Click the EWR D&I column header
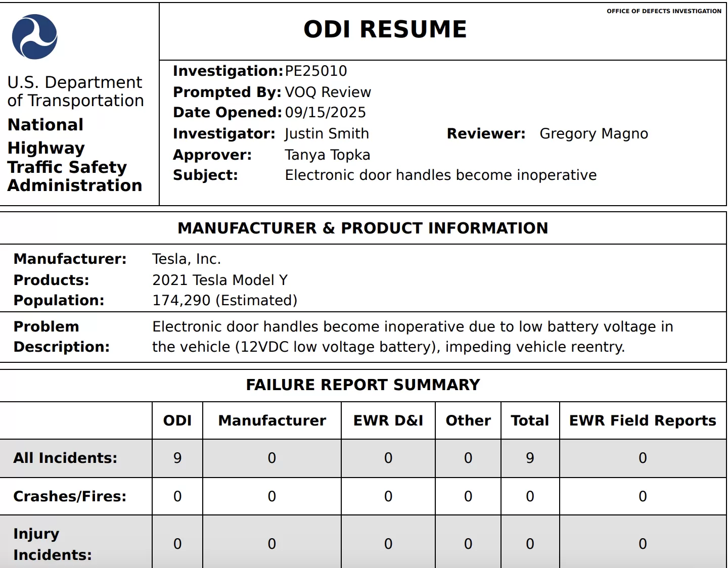Viewport: 728px width, 568px height. (388, 421)
